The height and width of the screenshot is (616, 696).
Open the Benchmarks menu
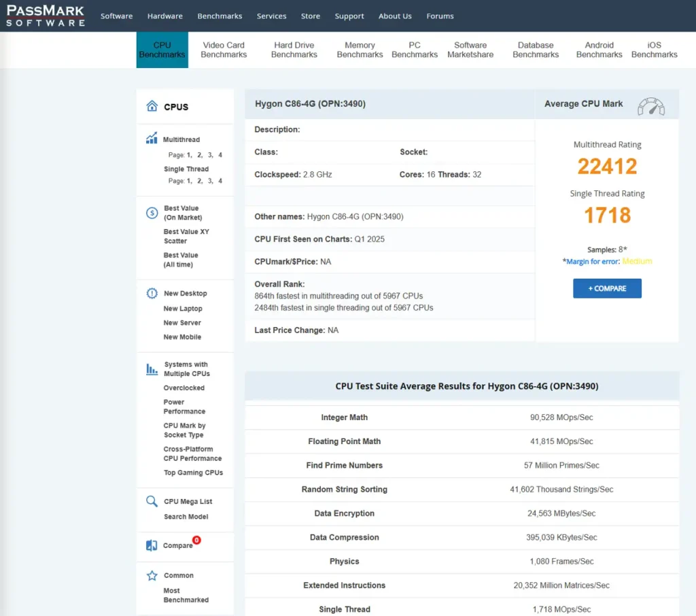[x=220, y=16]
